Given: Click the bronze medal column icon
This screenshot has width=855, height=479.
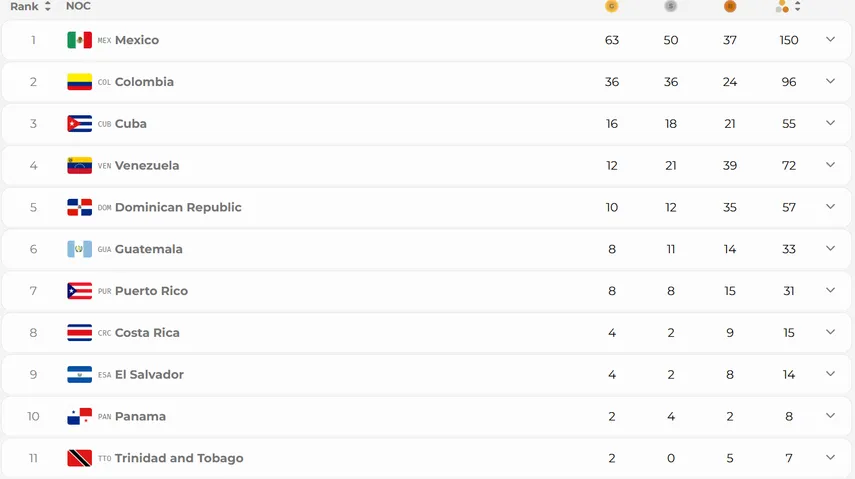Looking at the screenshot, I should (730, 6).
